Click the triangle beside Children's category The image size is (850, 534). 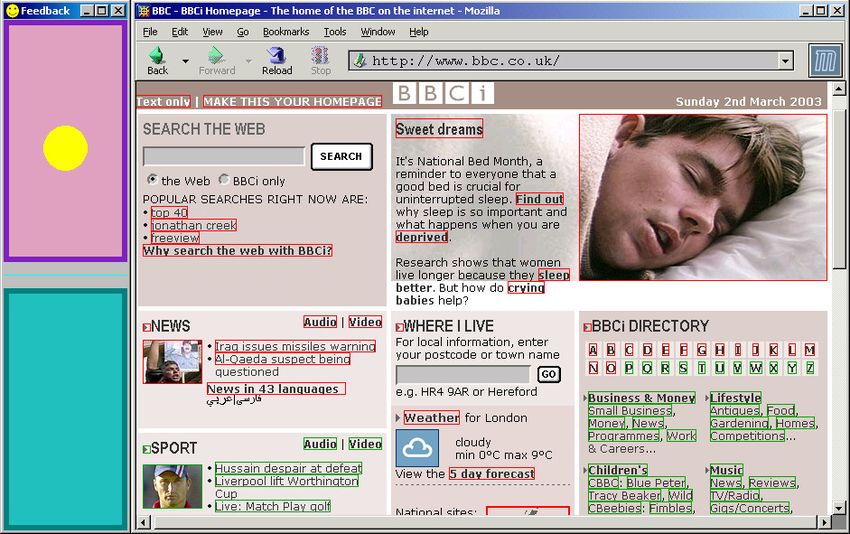(x=585, y=470)
